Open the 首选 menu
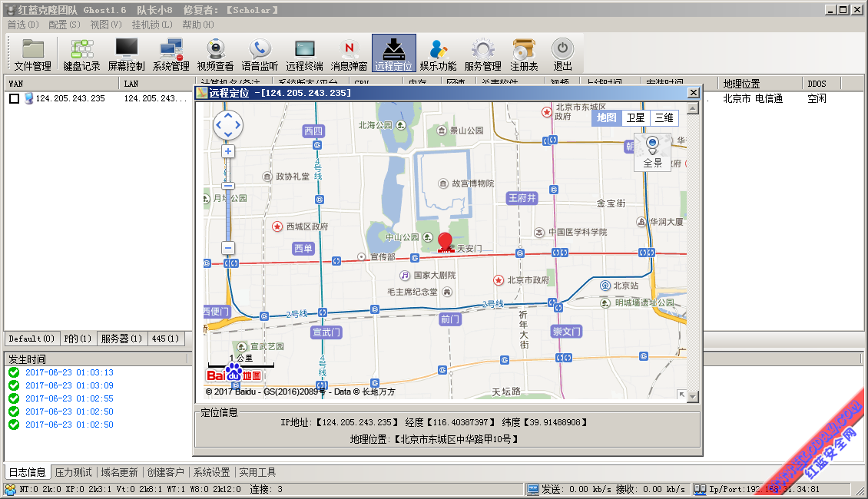Screen dimensions: 868x499 pyautogui.click(x=23, y=25)
